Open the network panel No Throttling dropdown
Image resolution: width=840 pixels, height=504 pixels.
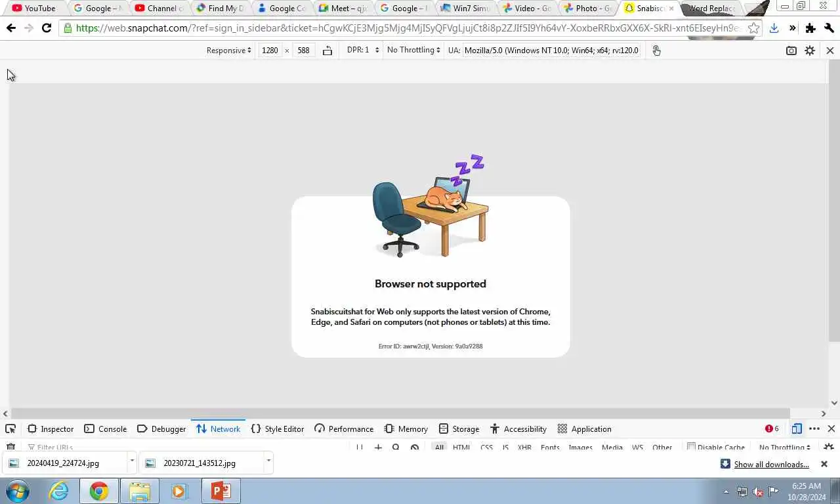pos(784,447)
